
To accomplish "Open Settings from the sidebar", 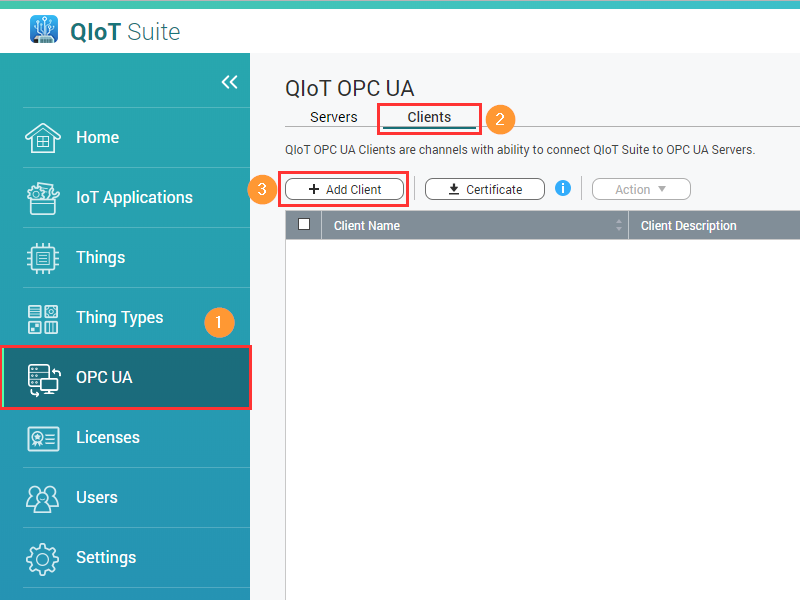I will pos(125,558).
